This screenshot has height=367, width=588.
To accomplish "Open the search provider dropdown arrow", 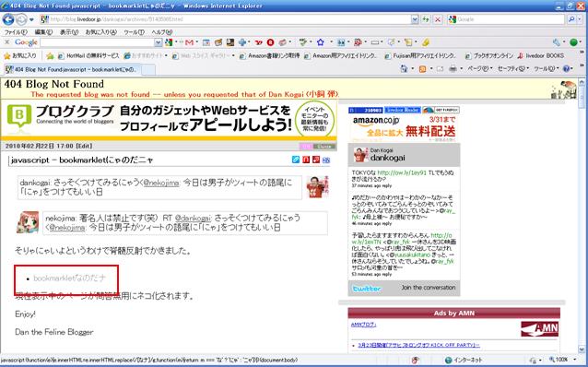I will pyautogui.click(x=580, y=19).
